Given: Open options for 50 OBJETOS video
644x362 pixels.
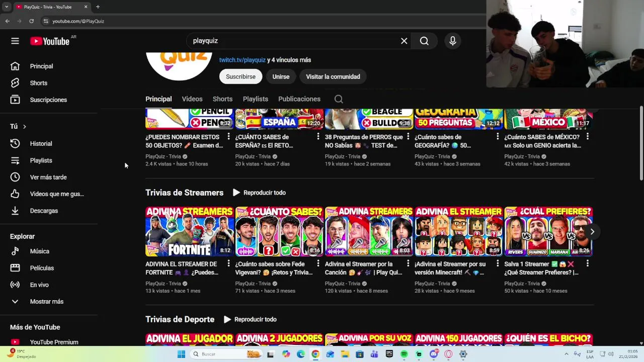Looking at the screenshot, I should pyautogui.click(x=228, y=137).
